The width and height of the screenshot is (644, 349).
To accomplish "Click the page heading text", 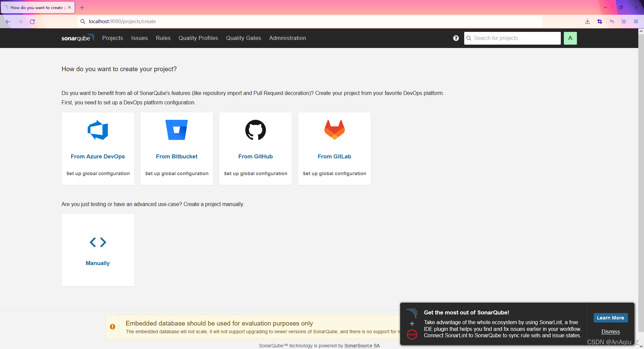I will [x=119, y=69].
